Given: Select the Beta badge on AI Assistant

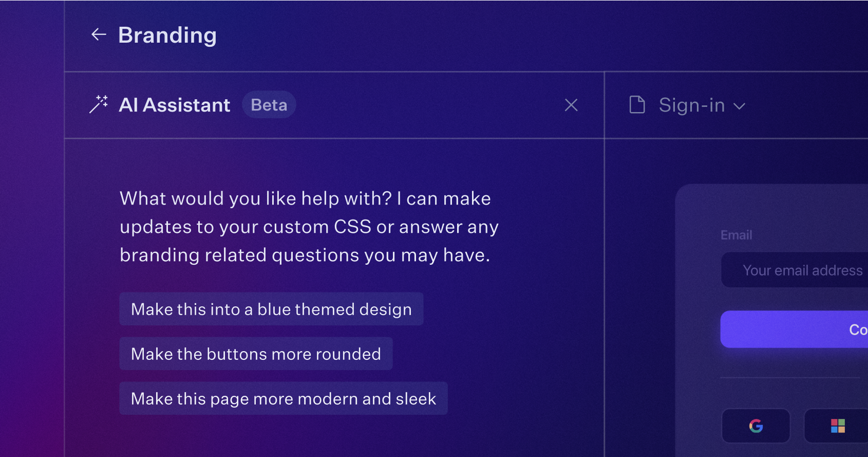Looking at the screenshot, I should [269, 104].
